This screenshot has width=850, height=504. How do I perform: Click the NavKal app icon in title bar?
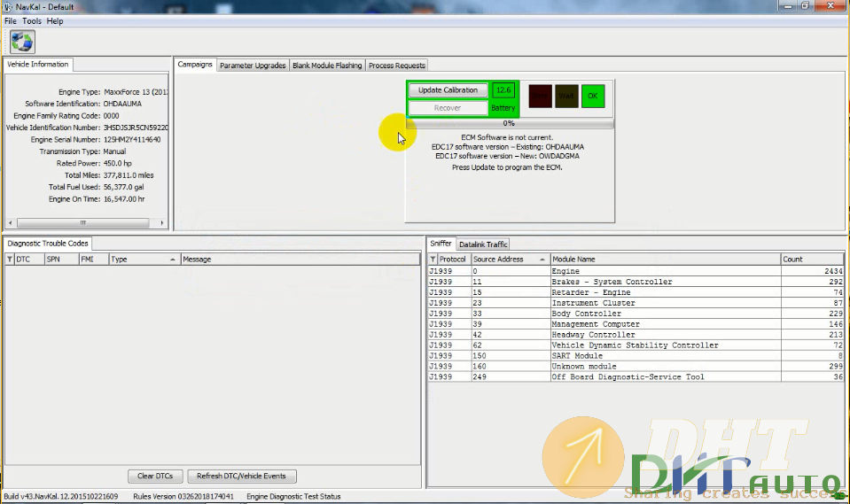pyautogui.click(x=8, y=7)
